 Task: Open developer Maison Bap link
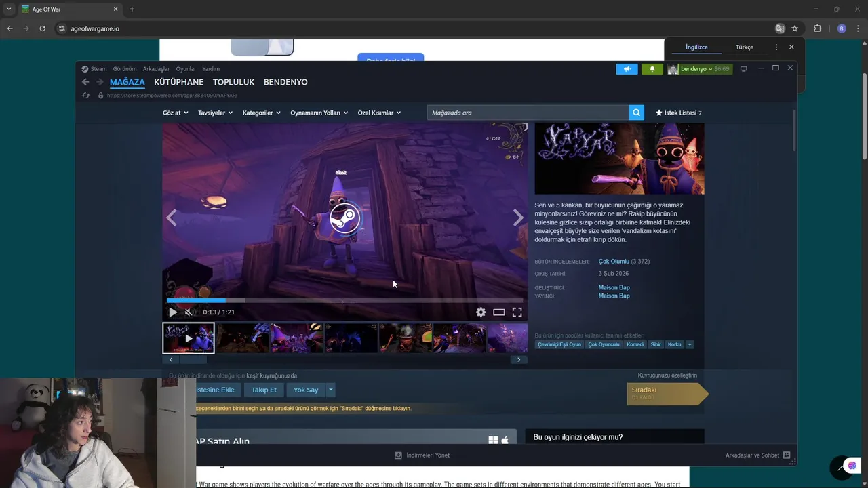[614, 288]
